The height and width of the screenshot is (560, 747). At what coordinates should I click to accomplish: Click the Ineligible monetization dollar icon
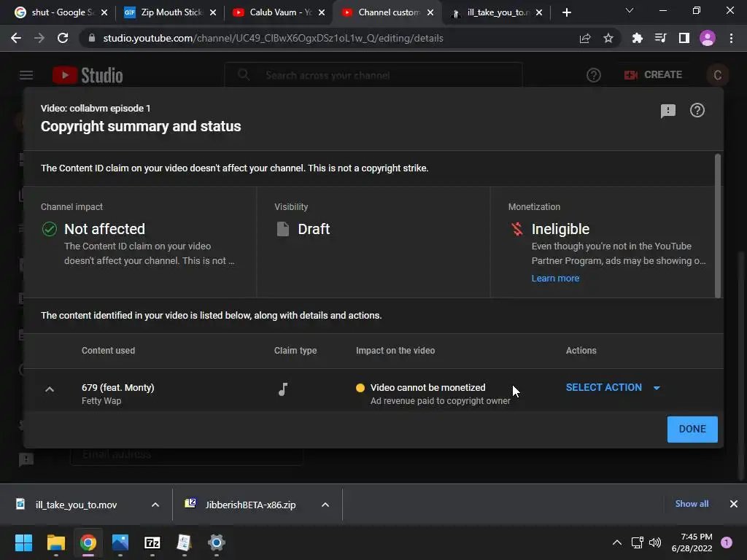pyautogui.click(x=517, y=229)
